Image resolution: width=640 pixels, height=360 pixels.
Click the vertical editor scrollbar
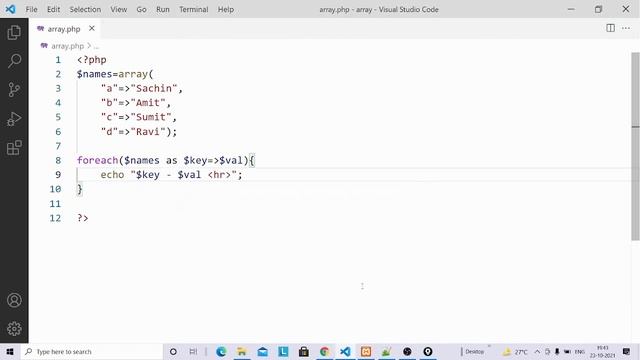click(x=635, y=146)
